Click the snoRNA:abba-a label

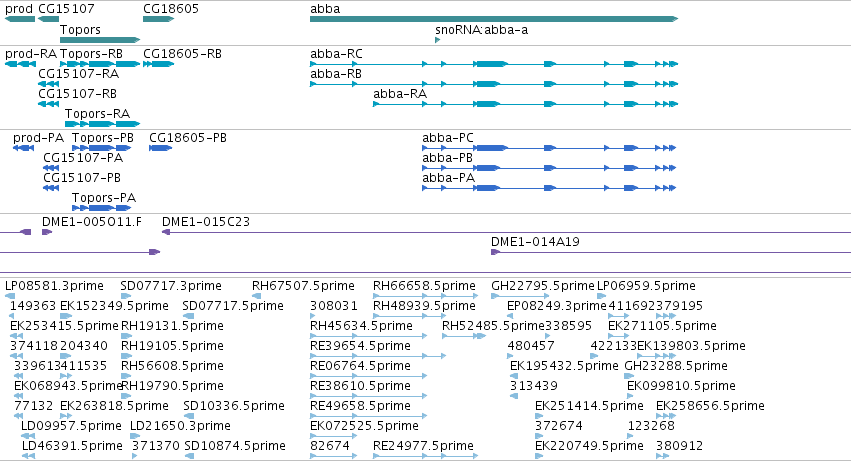pyautogui.click(x=481, y=30)
